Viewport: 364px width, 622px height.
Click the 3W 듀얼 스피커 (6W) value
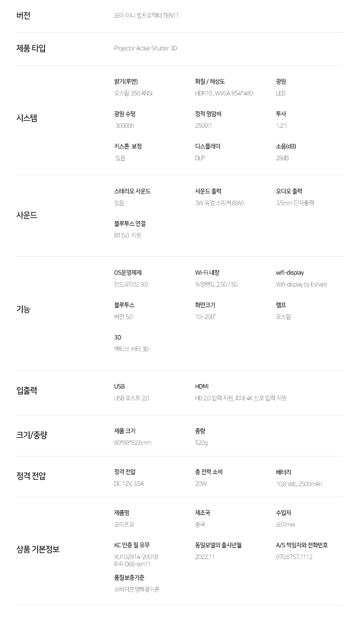219,203
